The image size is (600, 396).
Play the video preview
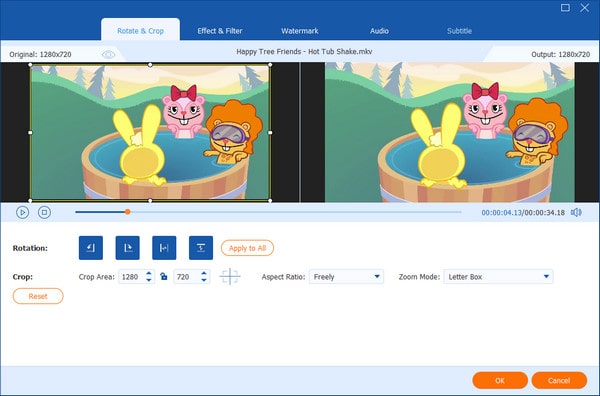pos(23,212)
